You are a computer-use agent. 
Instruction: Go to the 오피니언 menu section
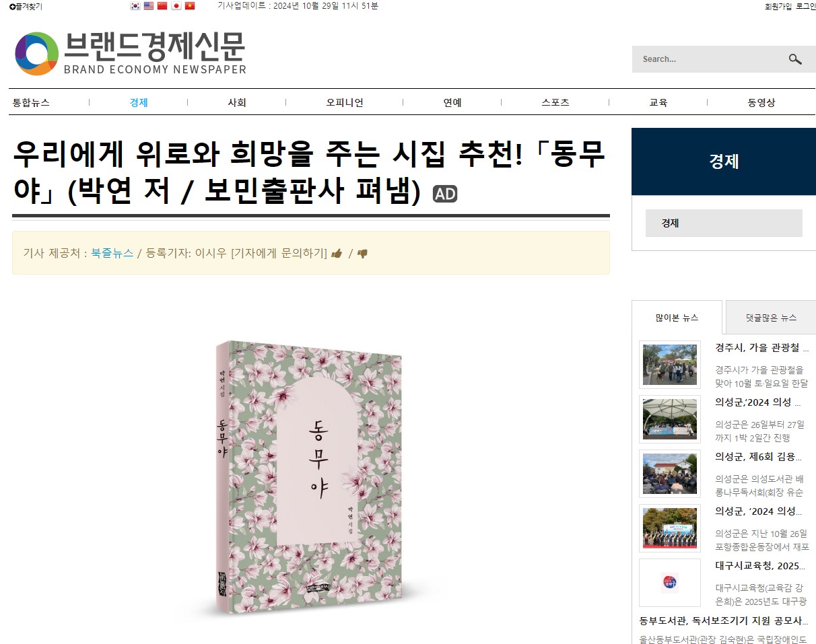pos(345,102)
